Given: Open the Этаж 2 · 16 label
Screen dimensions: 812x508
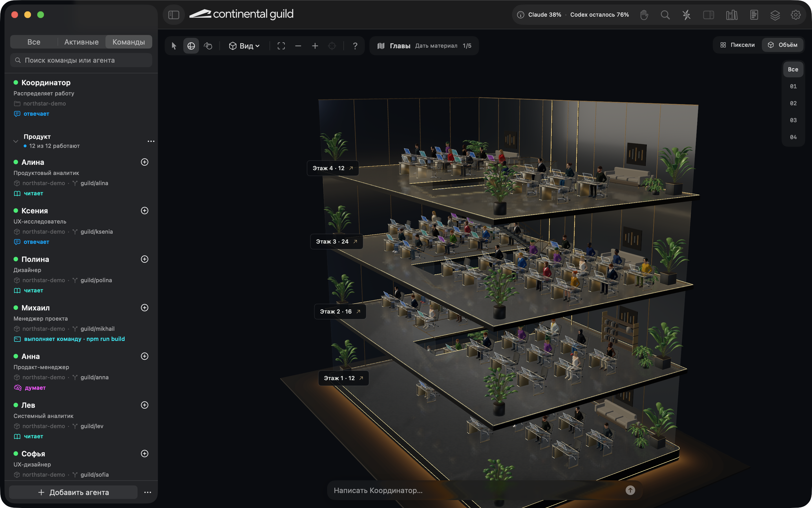Looking at the screenshot, I should pyautogui.click(x=340, y=312).
